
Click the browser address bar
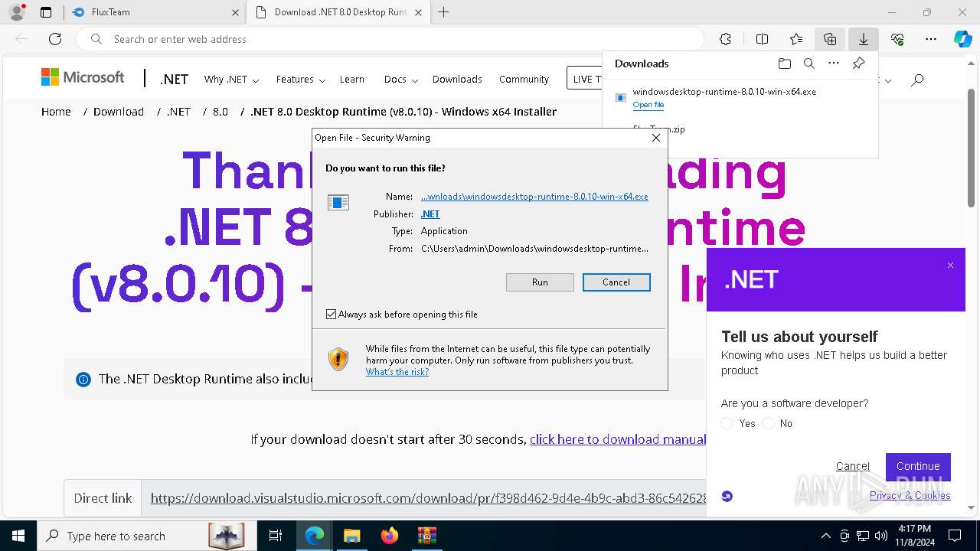390,39
